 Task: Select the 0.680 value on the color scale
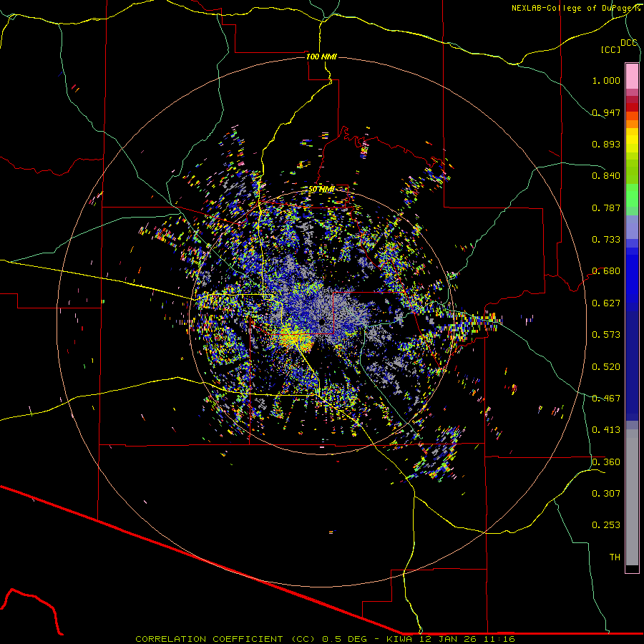[x=606, y=271]
